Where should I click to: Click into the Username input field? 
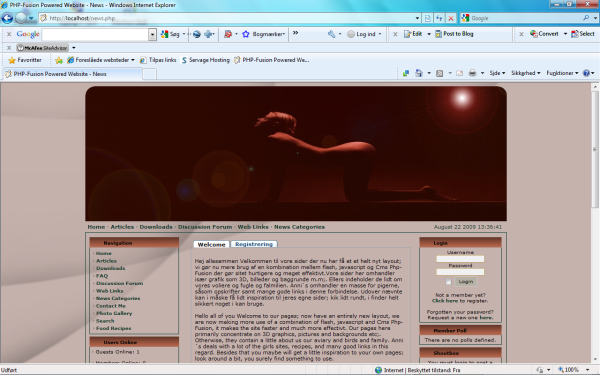pyautogui.click(x=460, y=259)
